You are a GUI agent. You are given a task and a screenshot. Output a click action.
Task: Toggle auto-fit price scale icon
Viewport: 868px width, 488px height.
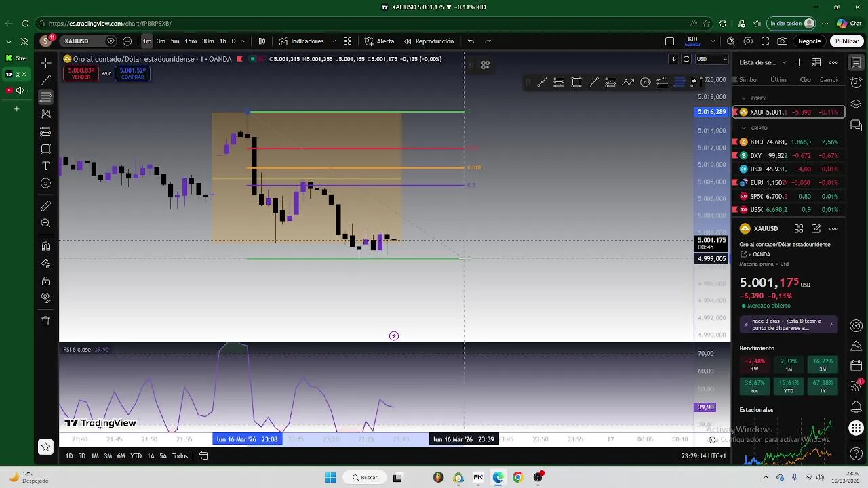[x=686, y=59]
